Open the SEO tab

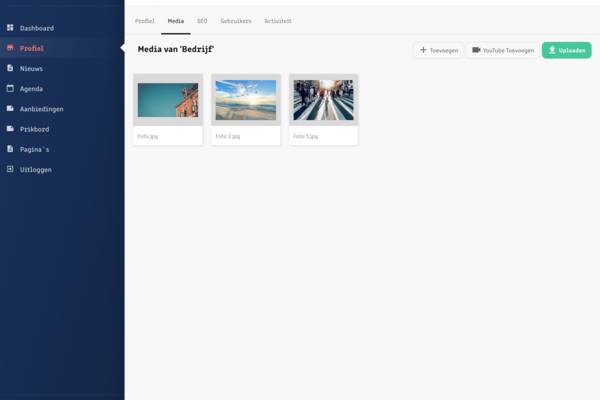click(x=202, y=21)
